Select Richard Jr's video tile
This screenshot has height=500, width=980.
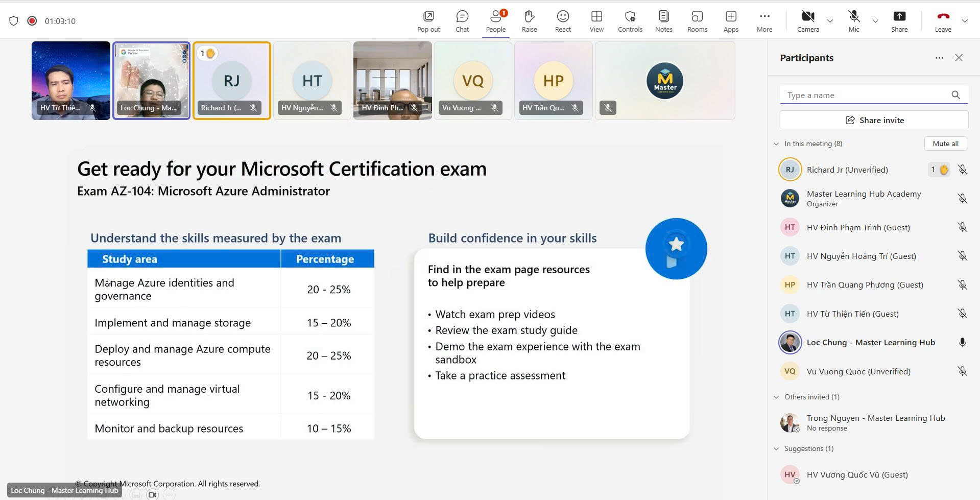[232, 81]
